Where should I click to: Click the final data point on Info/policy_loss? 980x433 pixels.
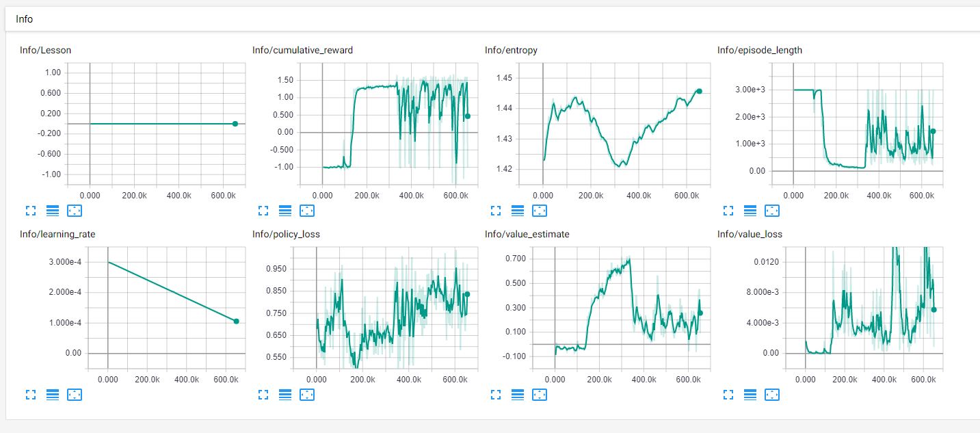click(467, 294)
